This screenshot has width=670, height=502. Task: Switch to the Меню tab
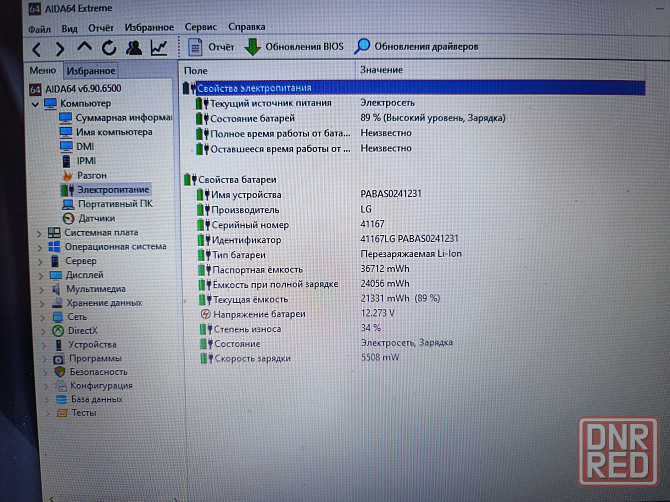pyautogui.click(x=43, y=70)
